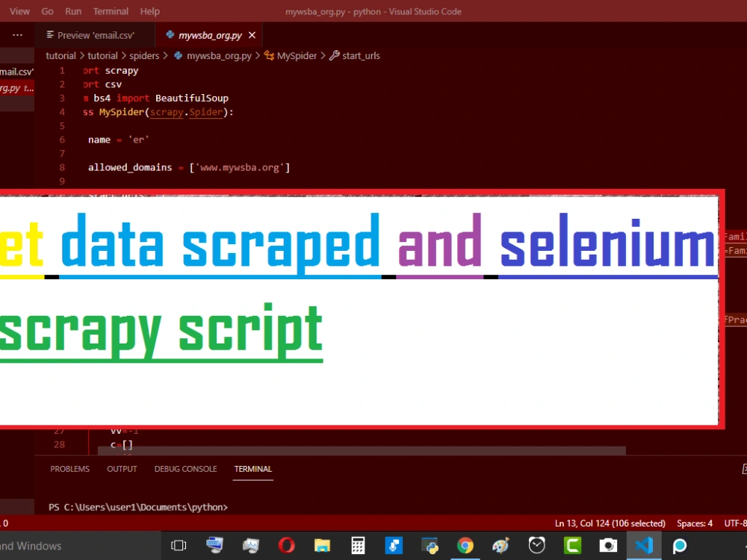Viewport: 747px width, 560px height.
Task: Open mywsba_org.py breadcrumb dropdown
Action: pyautogui.click(x=219, y=56)
